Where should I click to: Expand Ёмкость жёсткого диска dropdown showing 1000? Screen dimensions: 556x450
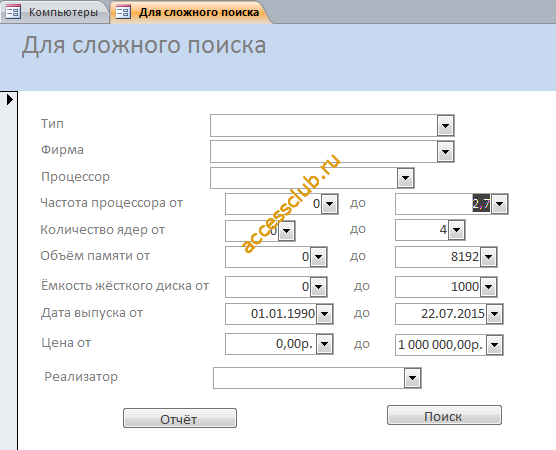(x=489, y=287)
